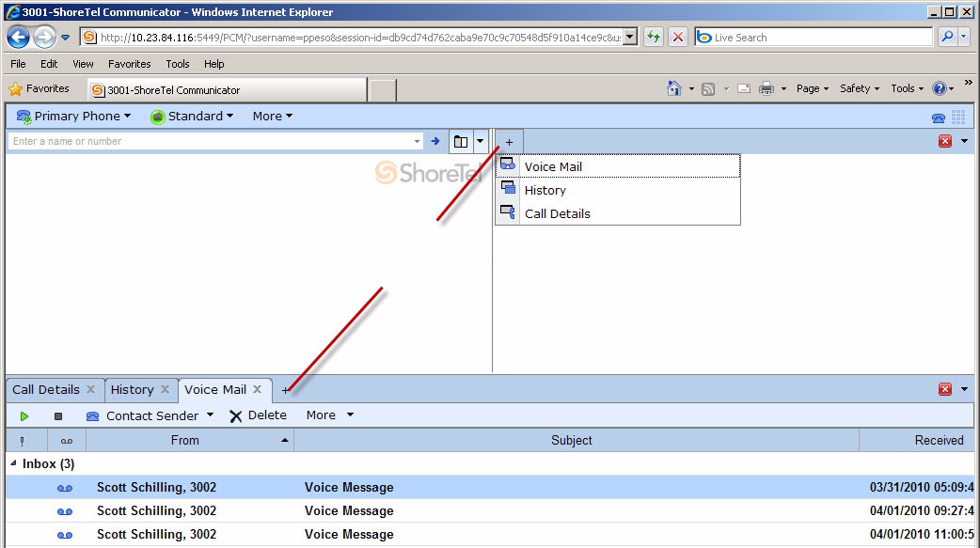This screenshot has height=548, width=980.
Task: Click the blue dial arrow button
Action: [x=435, y=141]
